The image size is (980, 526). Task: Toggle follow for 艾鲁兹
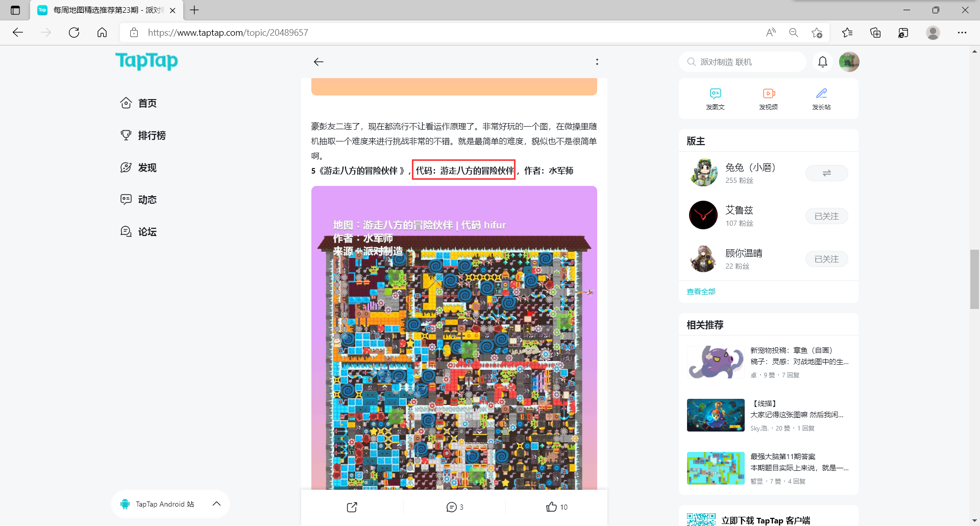point(826,217)
